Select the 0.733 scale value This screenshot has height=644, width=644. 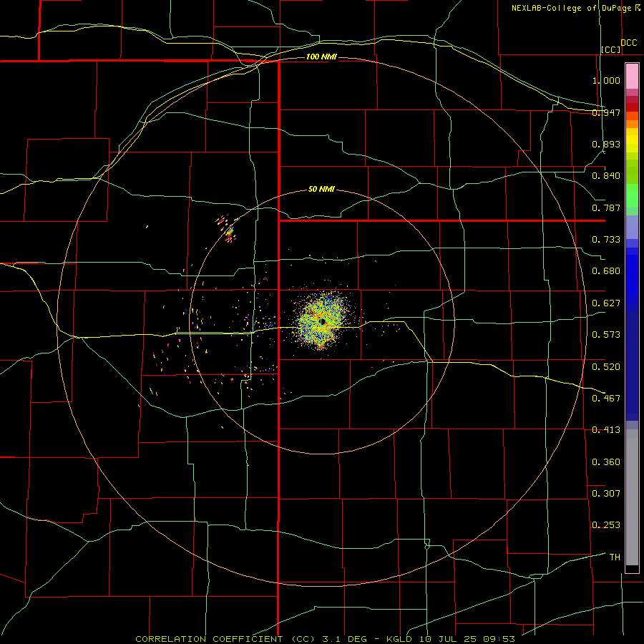click(x=606, y=240)
